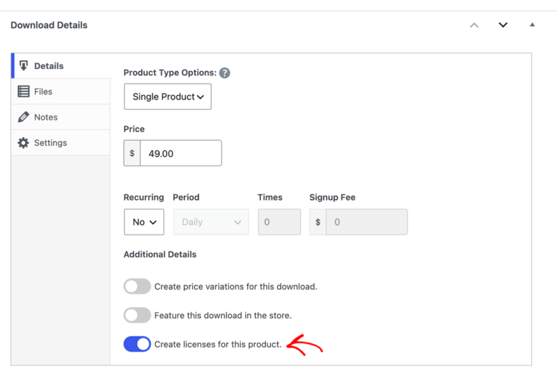Click the Price field showing 49.00

pos(181,153)
